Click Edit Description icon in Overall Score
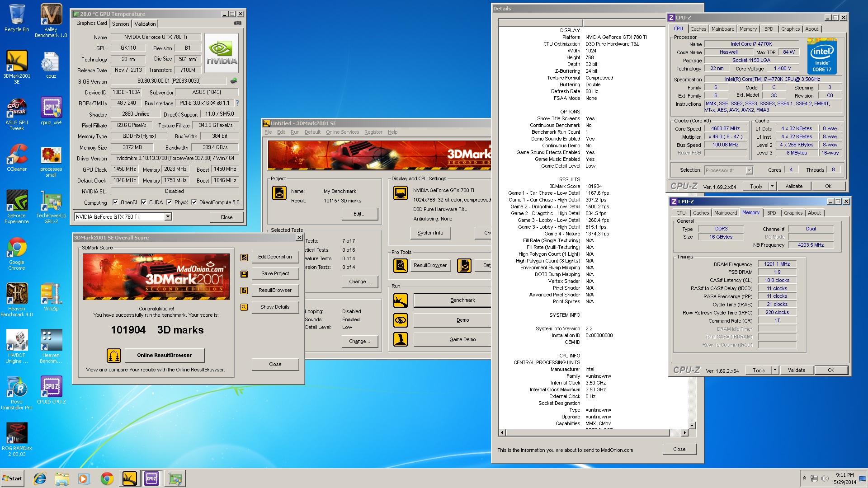Viewport: 868px width, 488px height. click(244, 257)
